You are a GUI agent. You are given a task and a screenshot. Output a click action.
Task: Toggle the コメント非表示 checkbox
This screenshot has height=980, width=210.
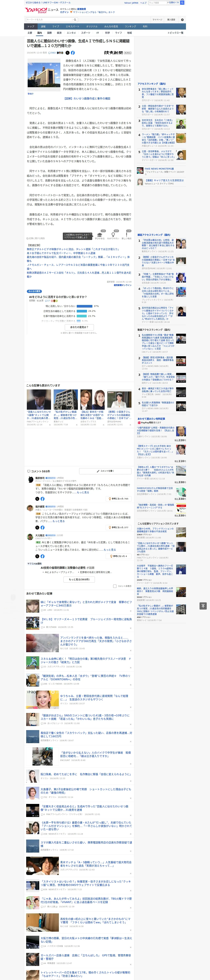(115, 586)
